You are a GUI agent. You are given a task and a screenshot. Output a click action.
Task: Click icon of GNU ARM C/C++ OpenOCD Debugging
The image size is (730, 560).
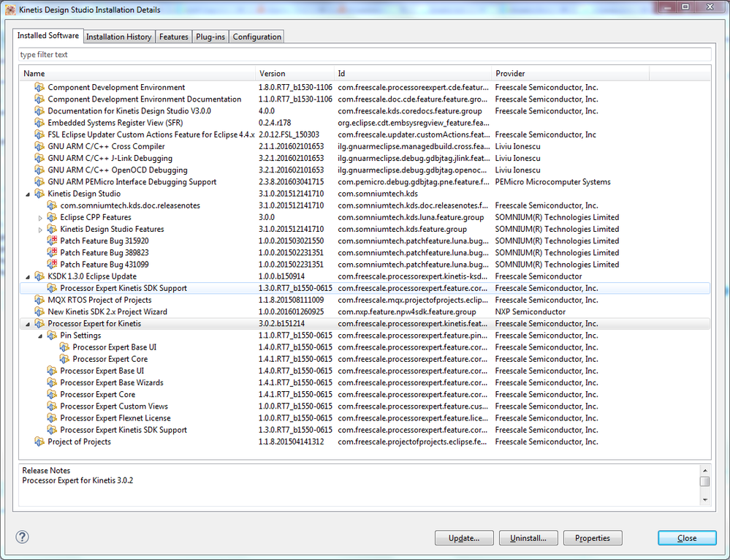pos(39,170)
